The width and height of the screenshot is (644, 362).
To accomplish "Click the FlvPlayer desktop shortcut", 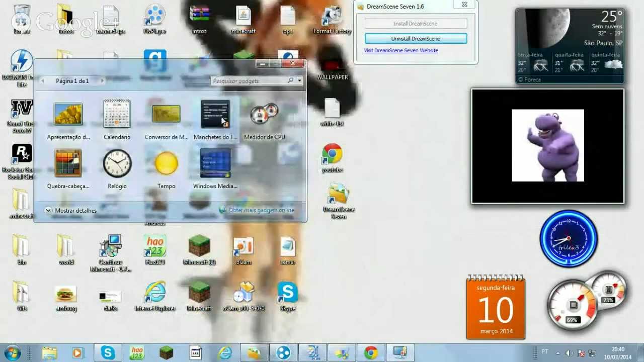I will click(155, 19).
